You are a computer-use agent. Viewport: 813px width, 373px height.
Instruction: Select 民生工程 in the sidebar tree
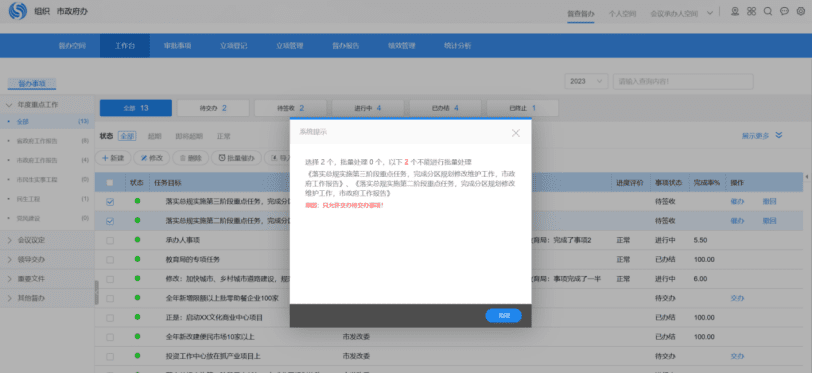(28, 199)
